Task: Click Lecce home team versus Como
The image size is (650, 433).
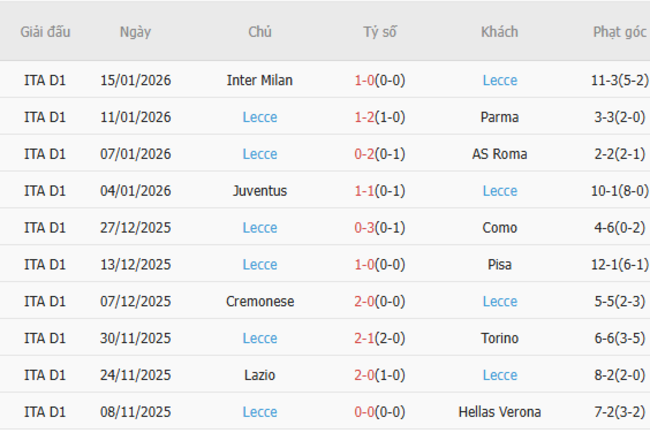Action: [x=260, y=228]
